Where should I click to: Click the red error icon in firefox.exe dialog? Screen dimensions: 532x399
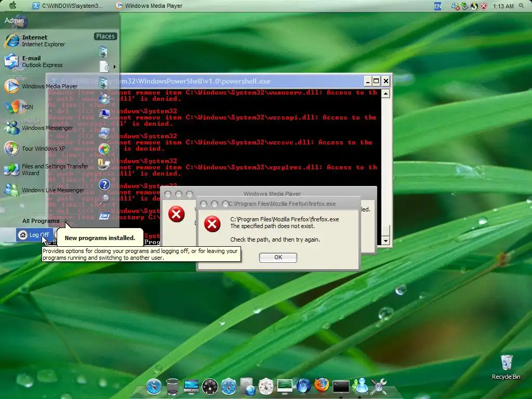click(212, 224)
